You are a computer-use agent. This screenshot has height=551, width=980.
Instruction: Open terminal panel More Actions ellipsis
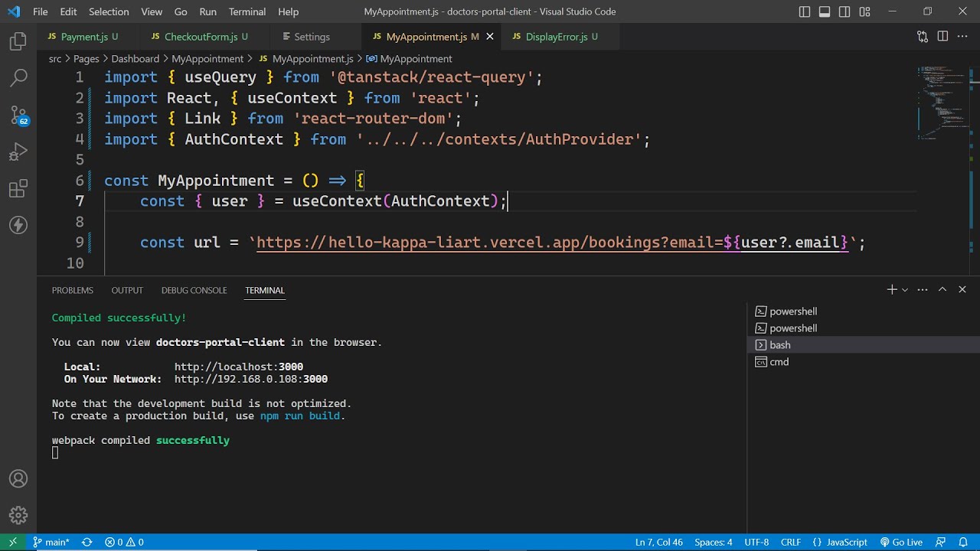coord(923,290)
